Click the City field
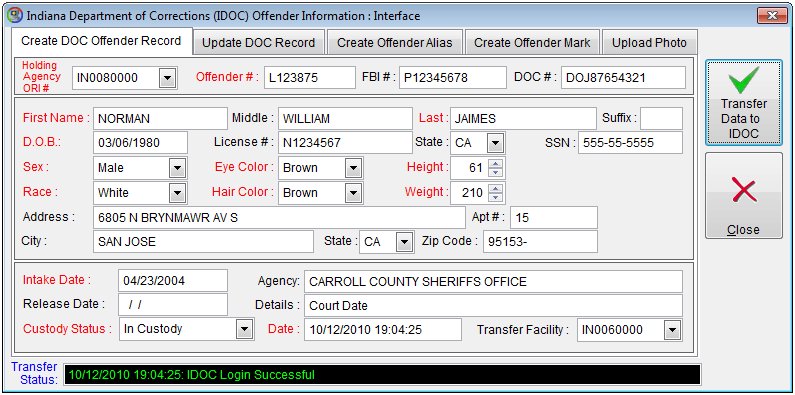This screenshot has width=795, height=395. point(203,242)
